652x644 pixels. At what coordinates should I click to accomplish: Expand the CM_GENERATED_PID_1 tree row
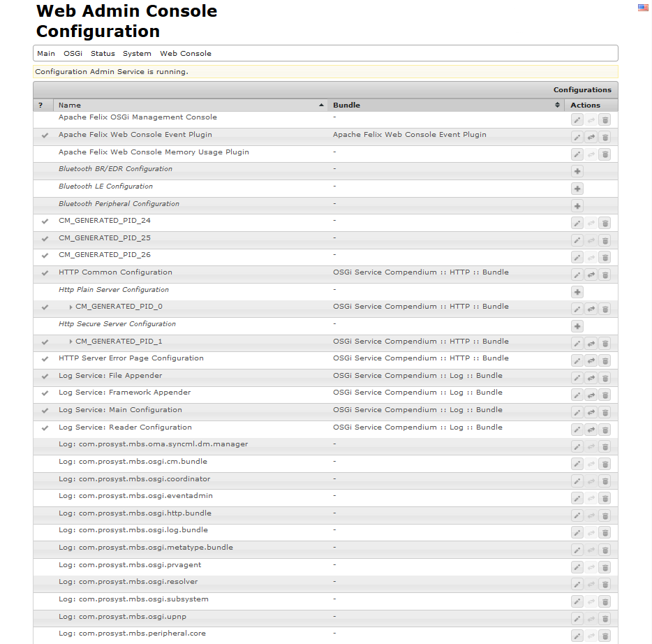pyautogui.click(x=71, y=342)
